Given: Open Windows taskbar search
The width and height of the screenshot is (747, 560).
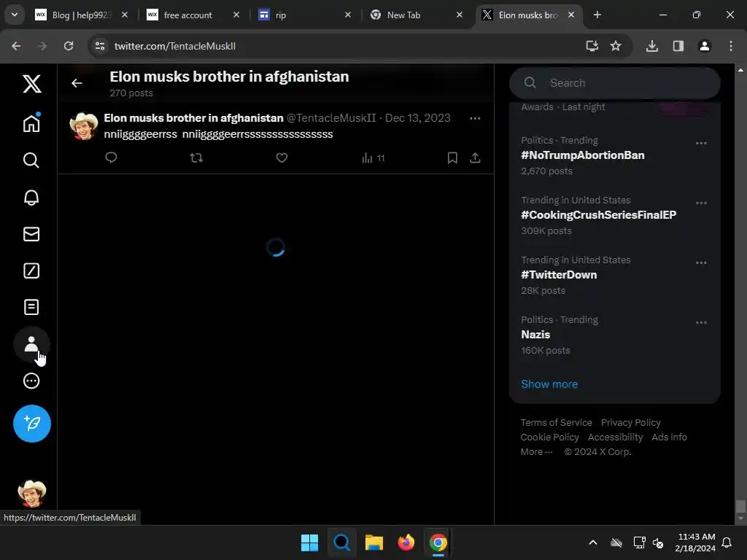Looking at the screenshot, I should click(341, 542).
